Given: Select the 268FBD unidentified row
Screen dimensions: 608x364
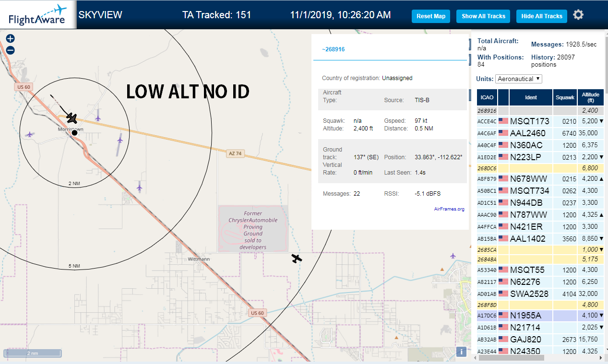Looking at the screenshot, I should tap(540, 305).
